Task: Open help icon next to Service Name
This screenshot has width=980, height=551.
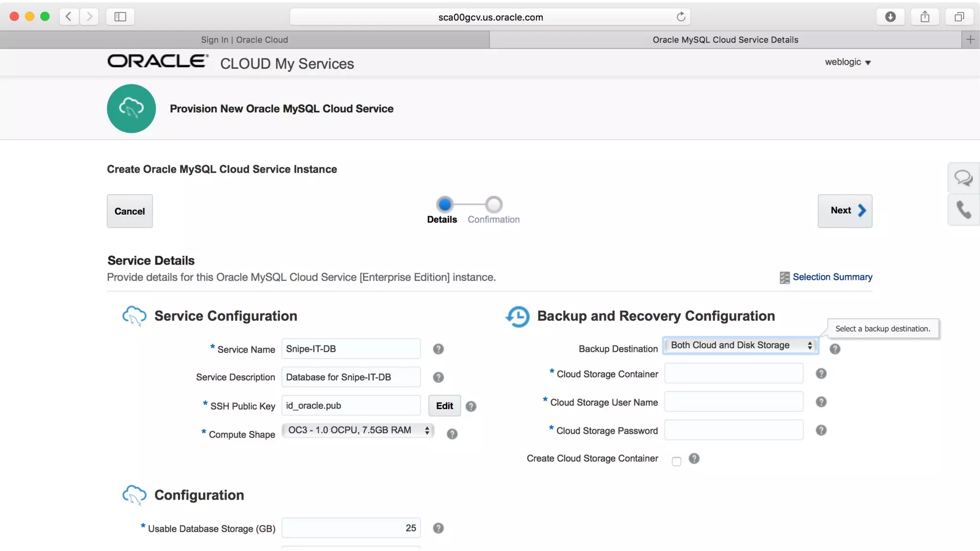Action: pyautogui.click(x=438, y=349)
